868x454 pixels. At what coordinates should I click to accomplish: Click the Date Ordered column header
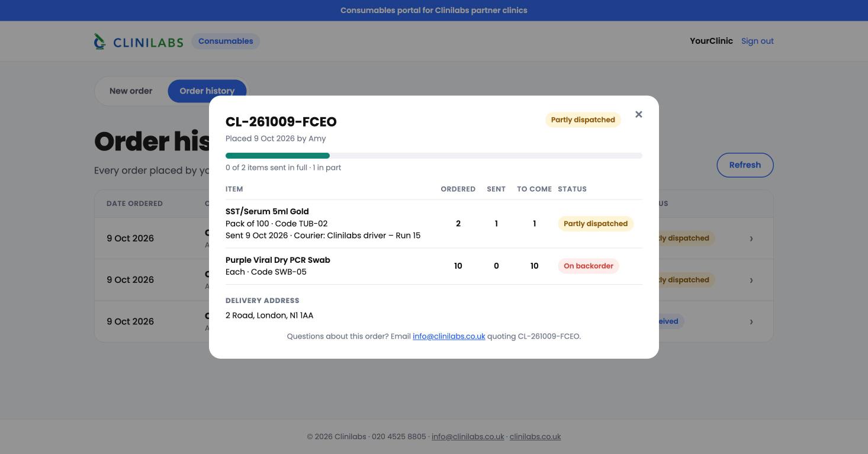point(134,204)
